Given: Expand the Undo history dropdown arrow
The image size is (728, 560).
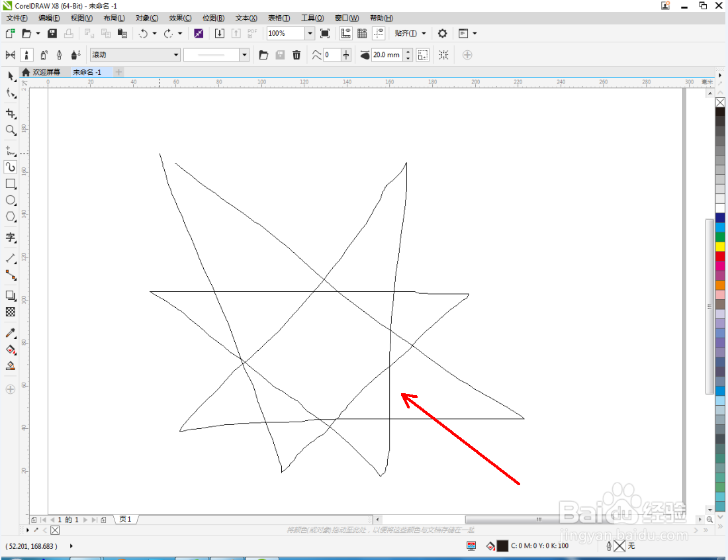Looking at the screenshot, I should pyautogui.click(x=155, y=34).
